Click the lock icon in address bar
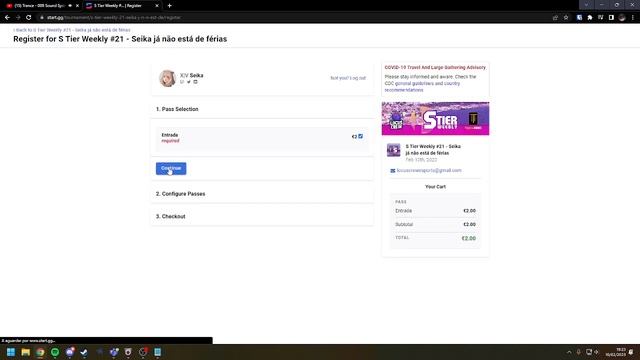Image resolution: width=640 pixels, height=360 pixels. coord(42,18)
